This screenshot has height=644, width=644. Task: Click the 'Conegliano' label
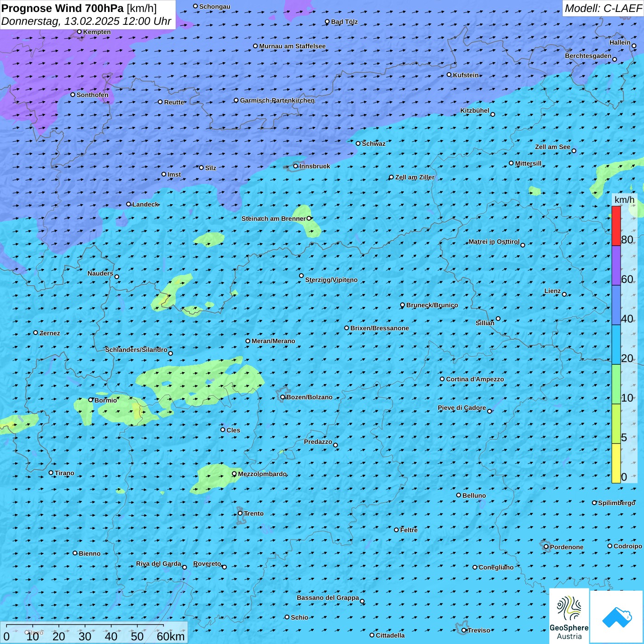496,567
